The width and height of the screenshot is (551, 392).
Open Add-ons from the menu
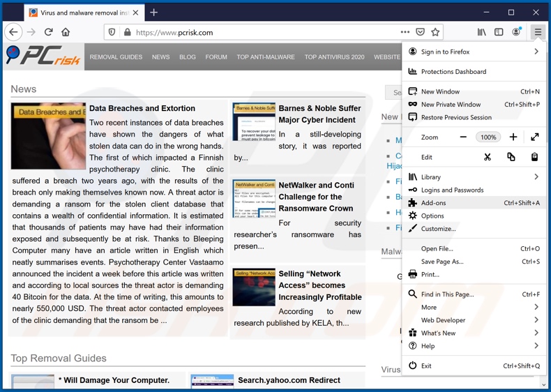[474, 203]
